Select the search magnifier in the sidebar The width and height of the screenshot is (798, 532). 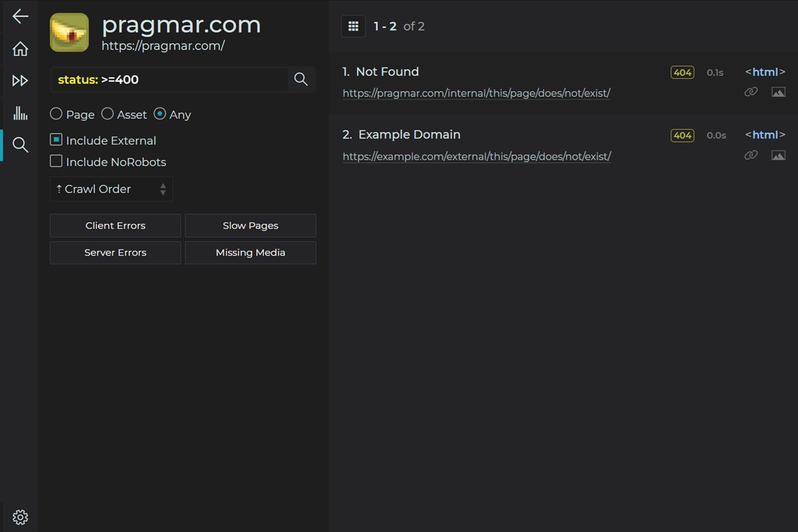pos(20,145)
